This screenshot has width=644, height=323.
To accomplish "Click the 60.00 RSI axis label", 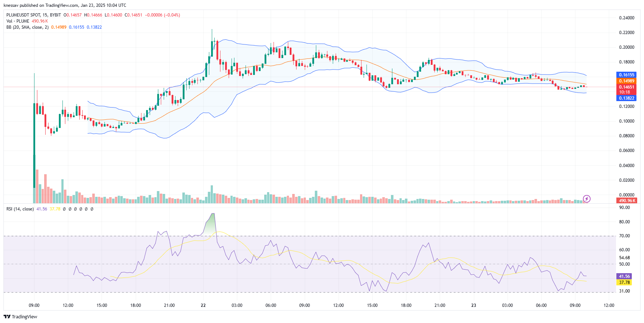I will (x=625, y=250).
